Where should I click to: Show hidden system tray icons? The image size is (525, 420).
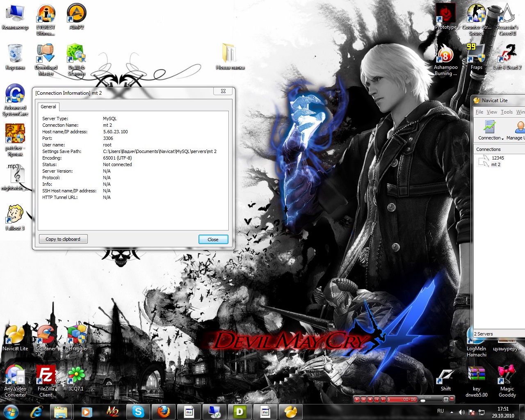tap(452, 412)
